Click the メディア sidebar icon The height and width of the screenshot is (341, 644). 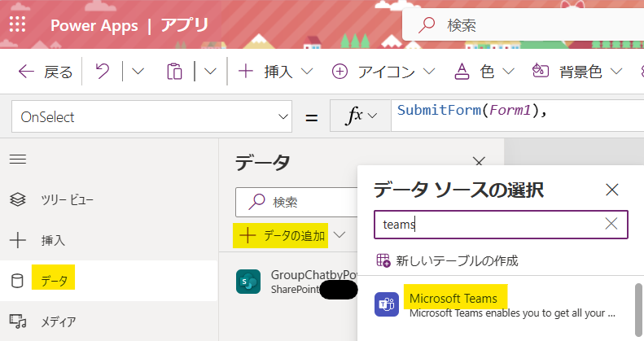pyautogui.click(x=18, y=321)
